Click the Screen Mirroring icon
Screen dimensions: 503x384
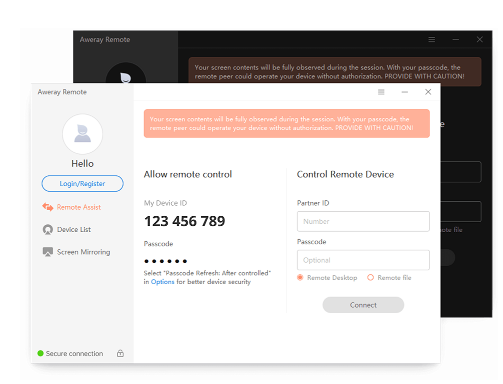(x=48, y=252)
